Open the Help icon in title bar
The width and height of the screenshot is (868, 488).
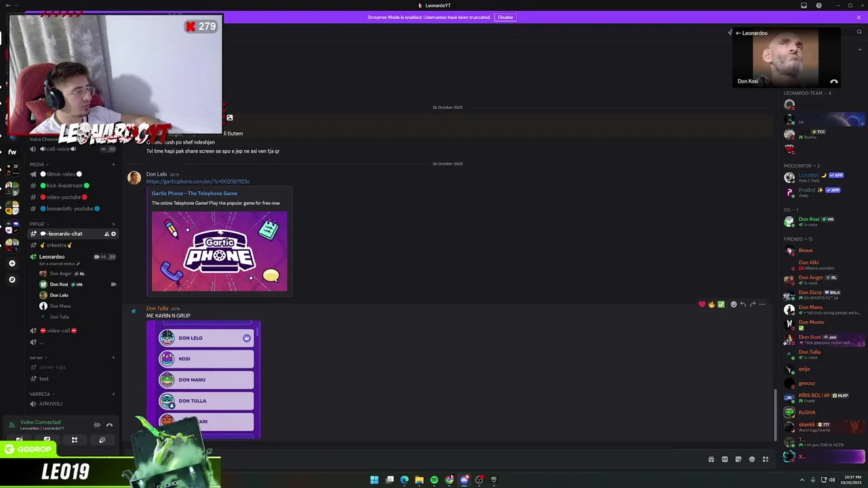[x=818, y=5]
